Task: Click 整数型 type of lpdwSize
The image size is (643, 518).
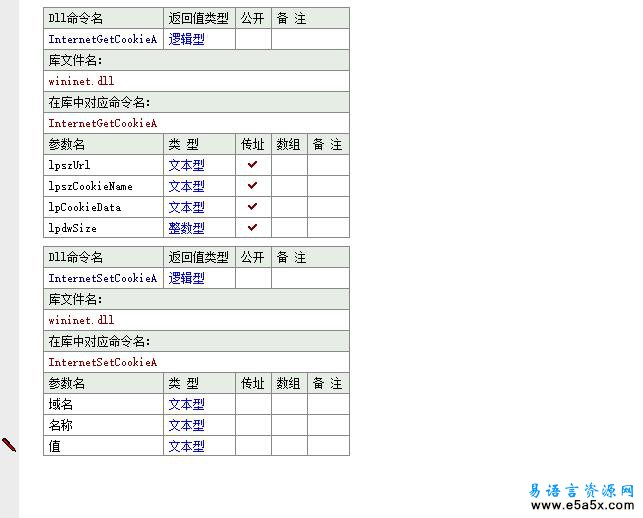Action: point(187,228)
